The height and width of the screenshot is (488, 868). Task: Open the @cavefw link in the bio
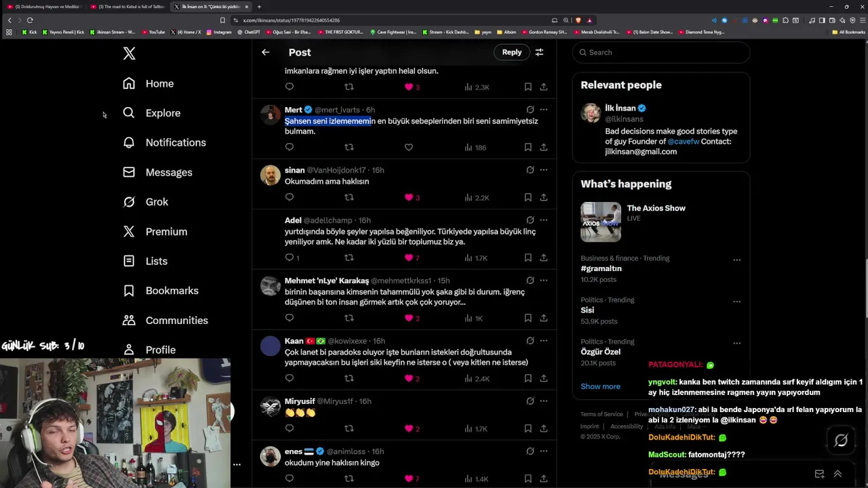683,142
